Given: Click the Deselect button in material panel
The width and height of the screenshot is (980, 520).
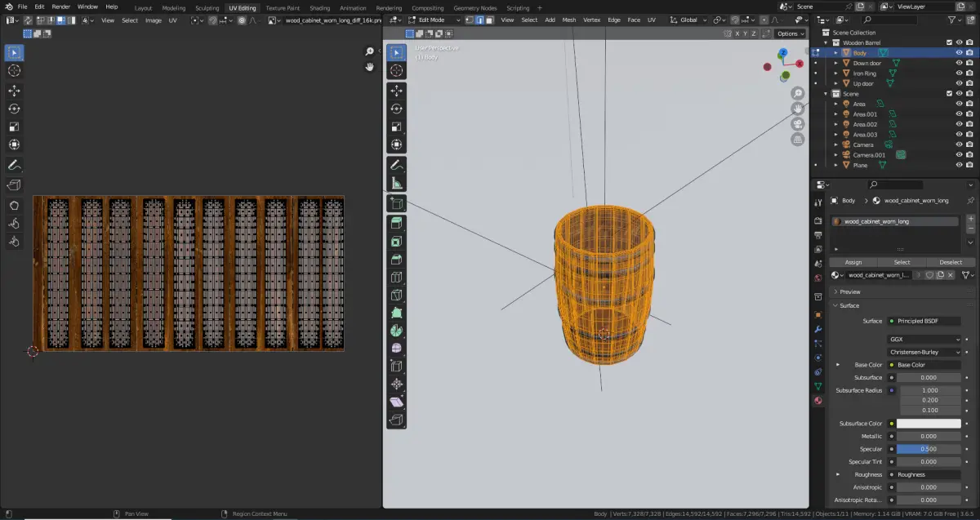Looking at the screenshot, I should click(x=950, y=262).
